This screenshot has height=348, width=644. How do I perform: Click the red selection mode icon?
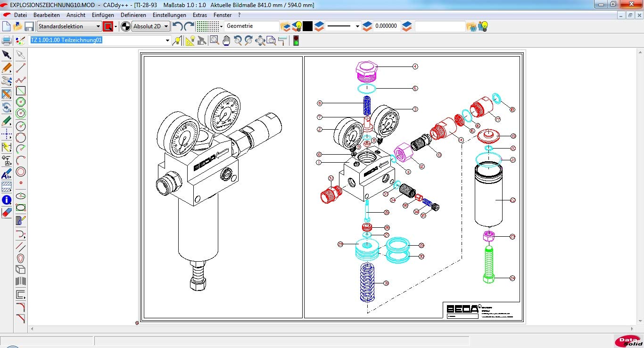point(108,26)
